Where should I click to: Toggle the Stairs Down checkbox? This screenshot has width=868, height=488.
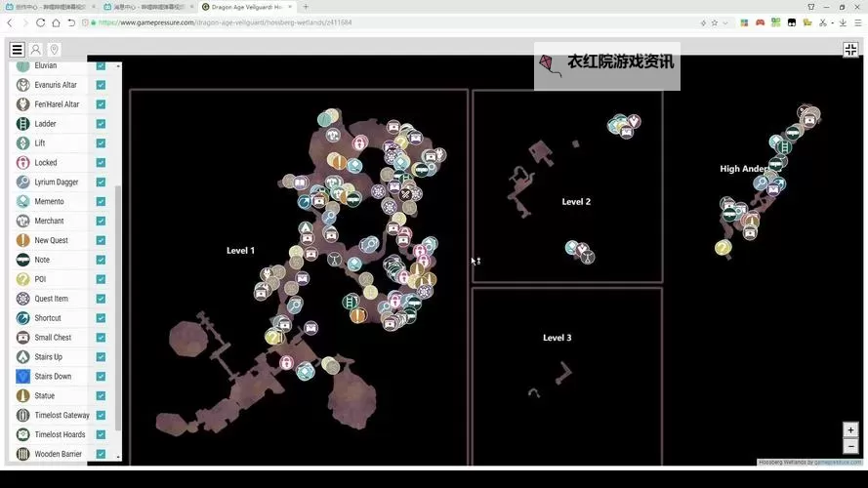(x=101, y=376)
